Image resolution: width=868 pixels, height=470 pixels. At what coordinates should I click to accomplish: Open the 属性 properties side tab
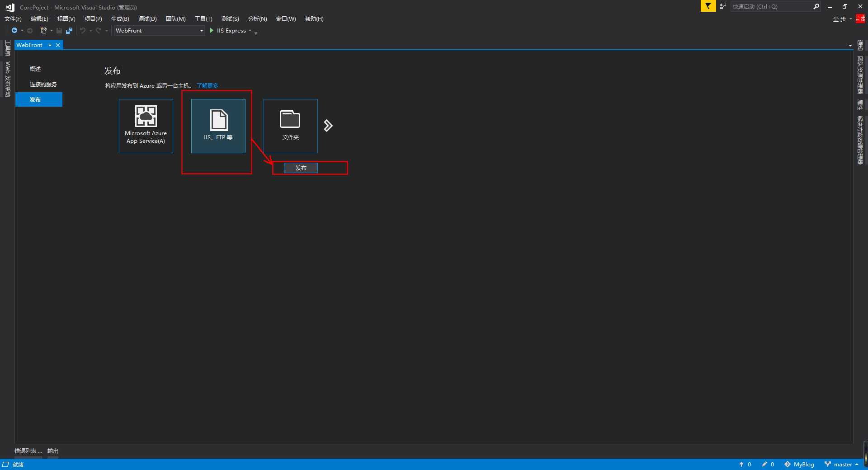click(860, 105)
